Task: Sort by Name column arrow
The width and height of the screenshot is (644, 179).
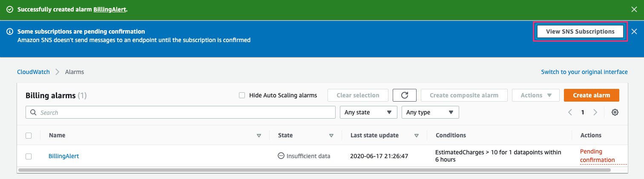Action: [259, 136]
